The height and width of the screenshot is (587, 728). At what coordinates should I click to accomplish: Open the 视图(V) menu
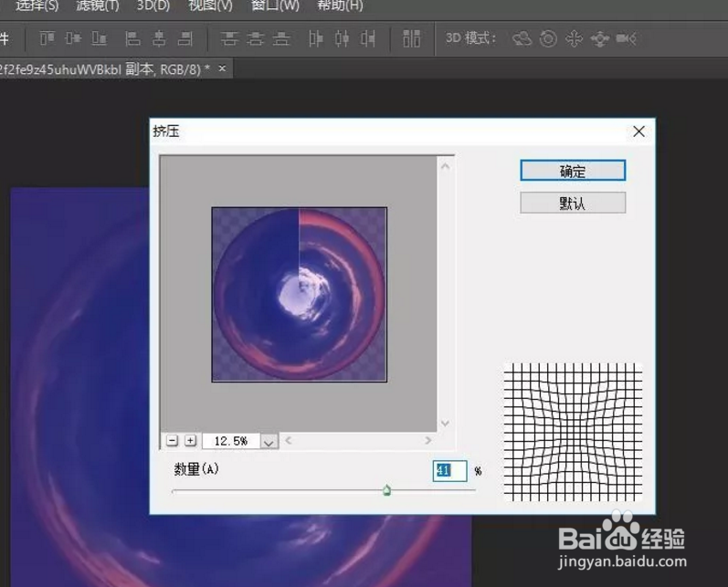(210, 5)
